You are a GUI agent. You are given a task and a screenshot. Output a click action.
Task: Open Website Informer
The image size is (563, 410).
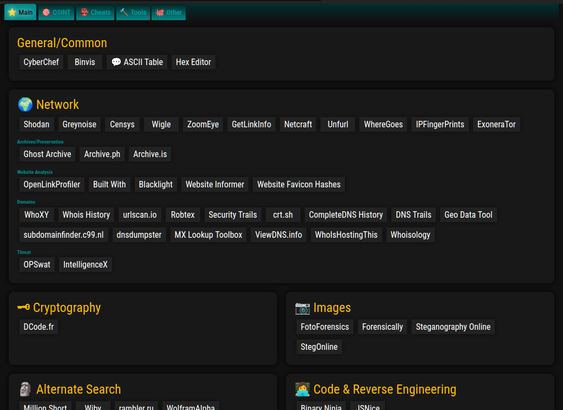pyautogui.click(x=215, y=184)
